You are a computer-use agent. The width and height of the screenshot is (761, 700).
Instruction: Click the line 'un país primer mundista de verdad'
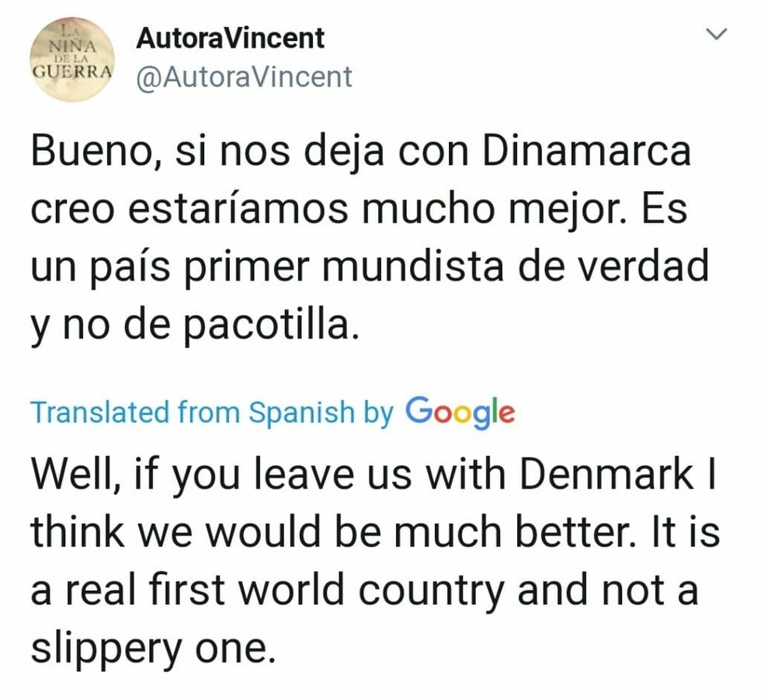tap(370, 268)
